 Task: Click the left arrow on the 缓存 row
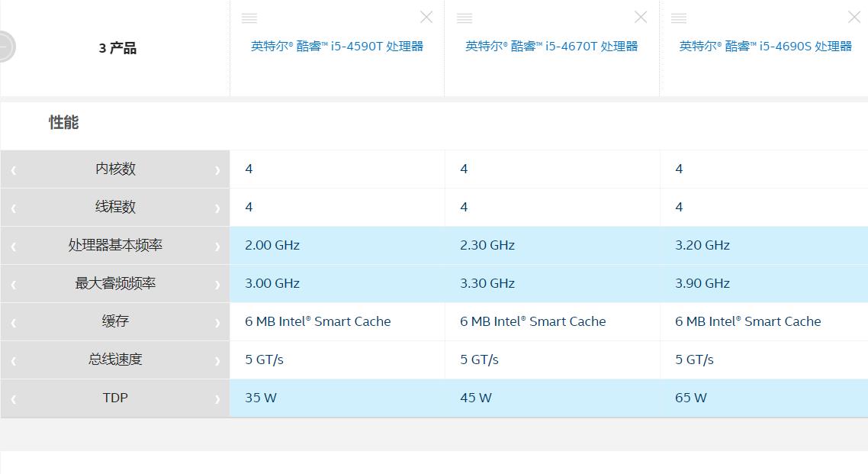[x=12, y=321]
